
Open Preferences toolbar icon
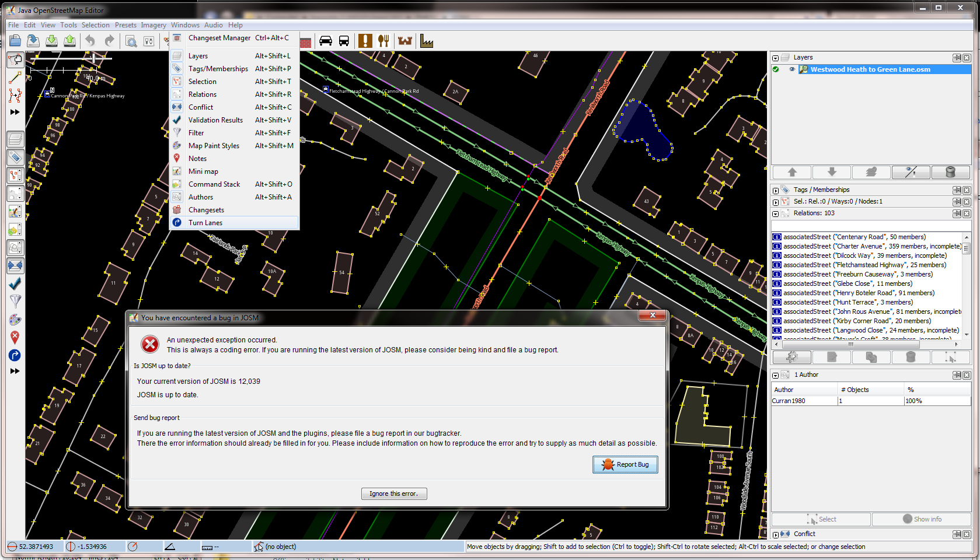pos(149,41)
